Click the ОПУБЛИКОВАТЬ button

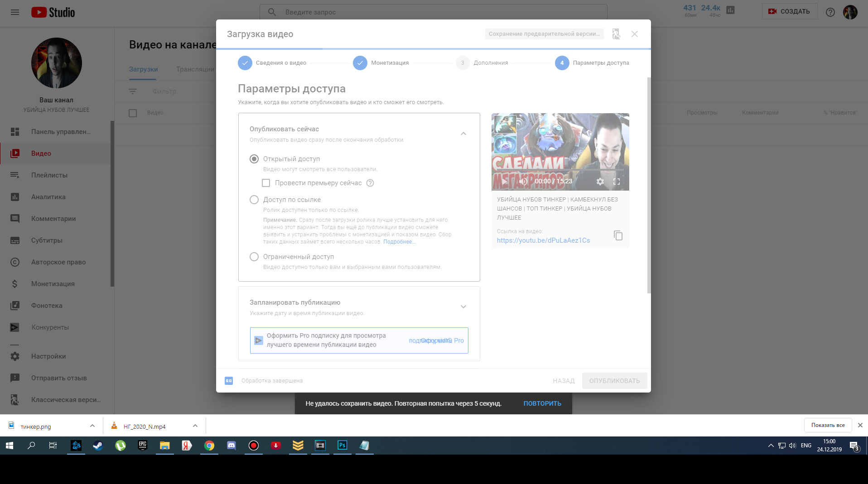click(614, 381)
